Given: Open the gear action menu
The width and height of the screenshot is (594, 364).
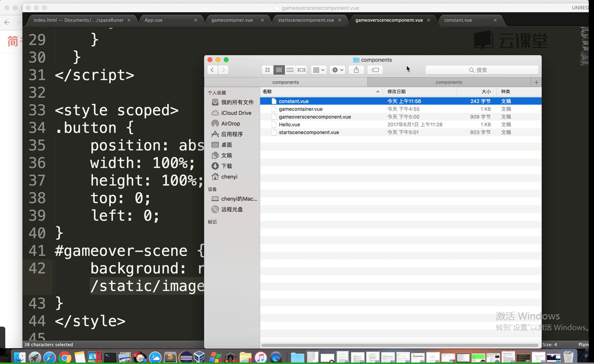Looking at the screenshot, I should [337, 70].
